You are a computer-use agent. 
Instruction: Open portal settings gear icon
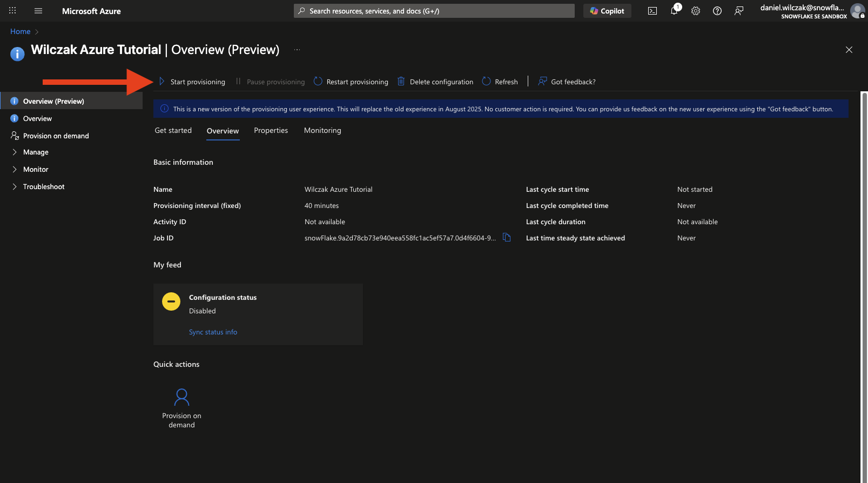point(696,11)
